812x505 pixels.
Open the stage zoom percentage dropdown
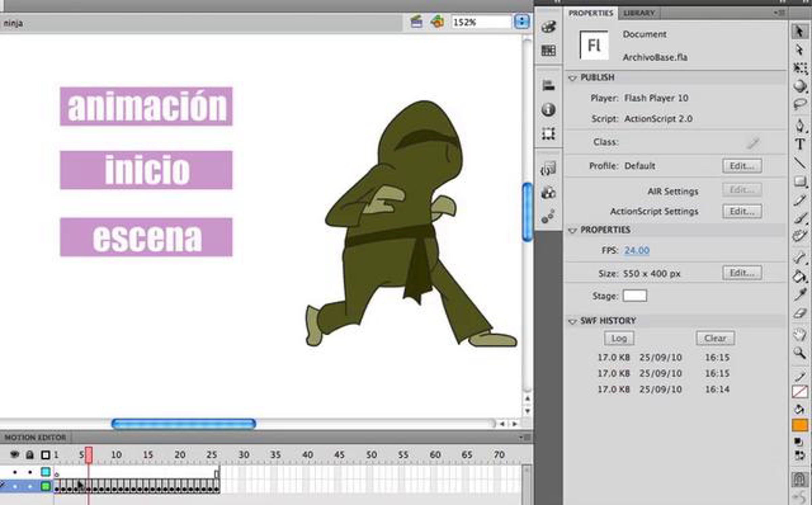click(521, 22)
